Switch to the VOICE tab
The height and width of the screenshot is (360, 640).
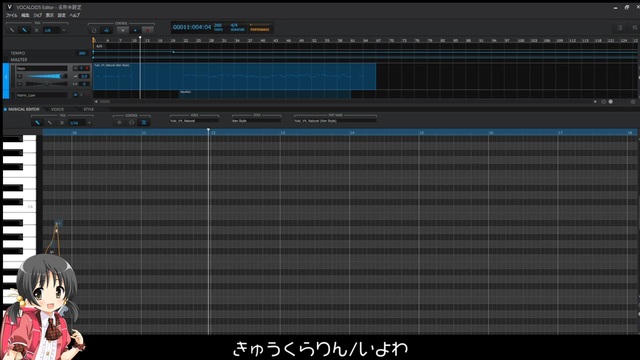[x=57, y=109]
